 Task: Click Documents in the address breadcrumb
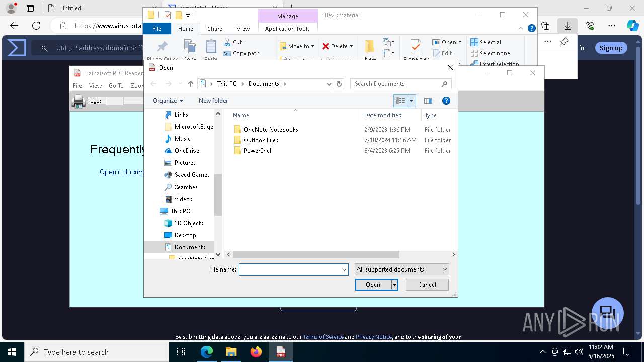pos(264,84)
